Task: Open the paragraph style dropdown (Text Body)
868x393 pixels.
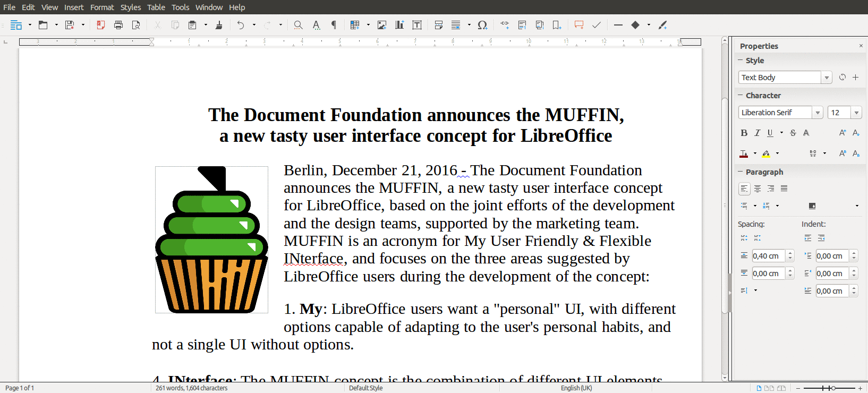Action: click(x=827, y=78)
